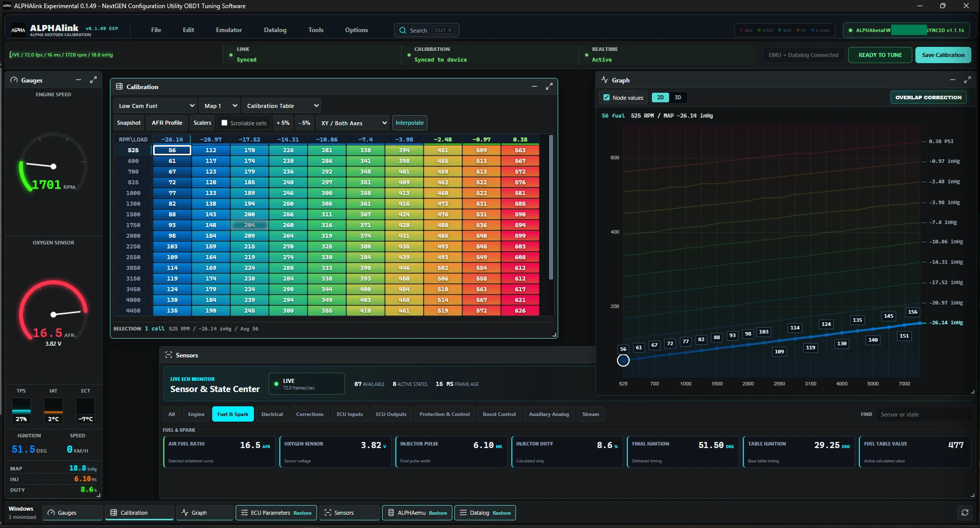The width and height of the screenshot is (980, 528).
Task: Select the Corrections sensor tab
Action: [x=310, y=414]
